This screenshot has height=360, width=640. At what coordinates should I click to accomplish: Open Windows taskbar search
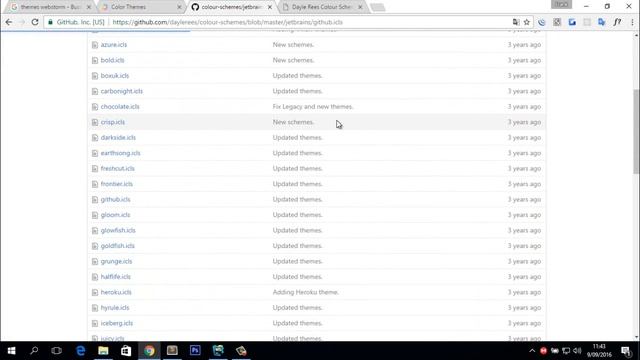[x=34, y=351]
